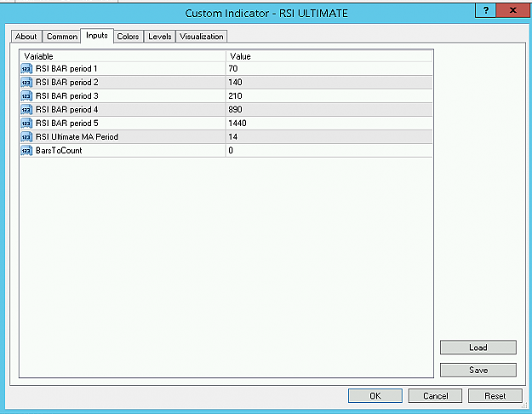The image size is (532, 414).
Task: Open the Colors tab
Action: 128,37
